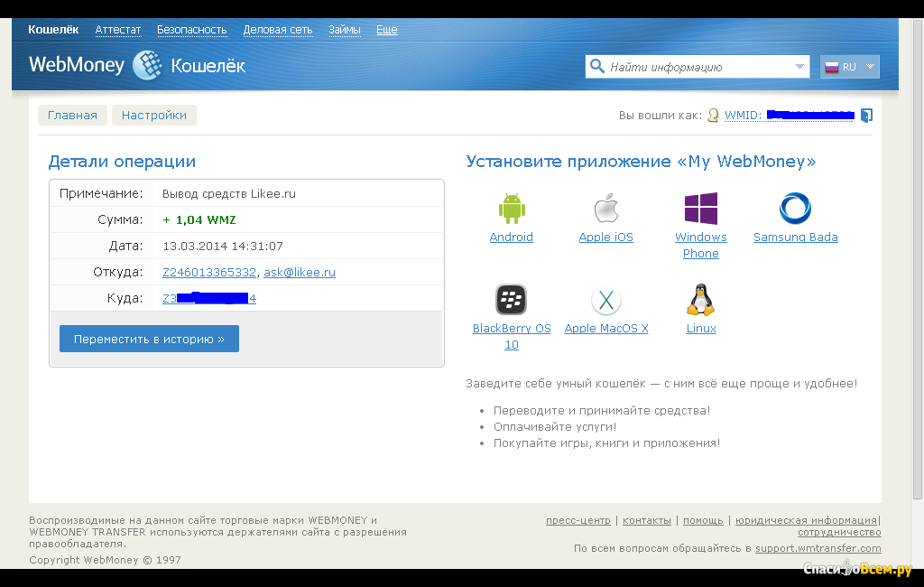Click the Samsung Bada ring icon
Viewport: 924px width, 587px height.
click(795, 209)
